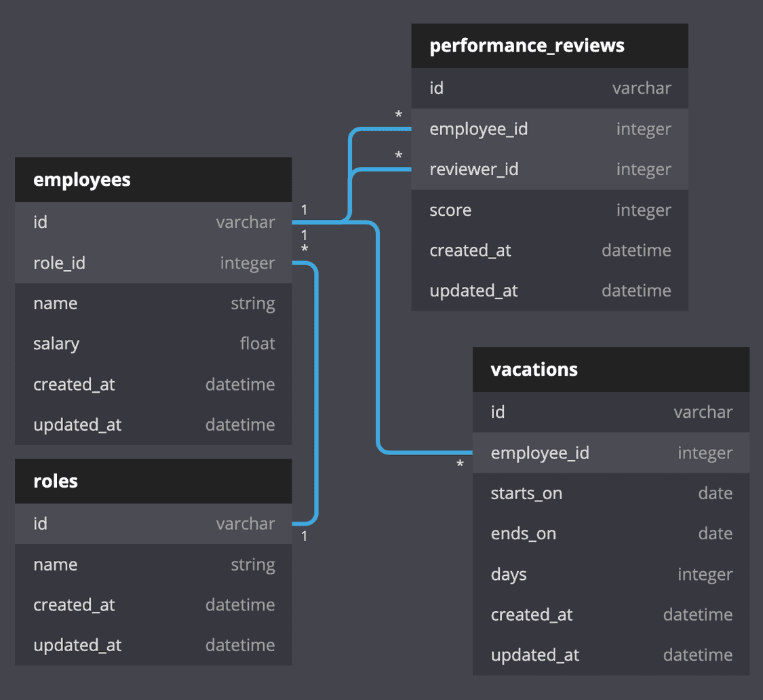
Task: Click the employee_id row in performance_reviews
Action: pos(549,128)
